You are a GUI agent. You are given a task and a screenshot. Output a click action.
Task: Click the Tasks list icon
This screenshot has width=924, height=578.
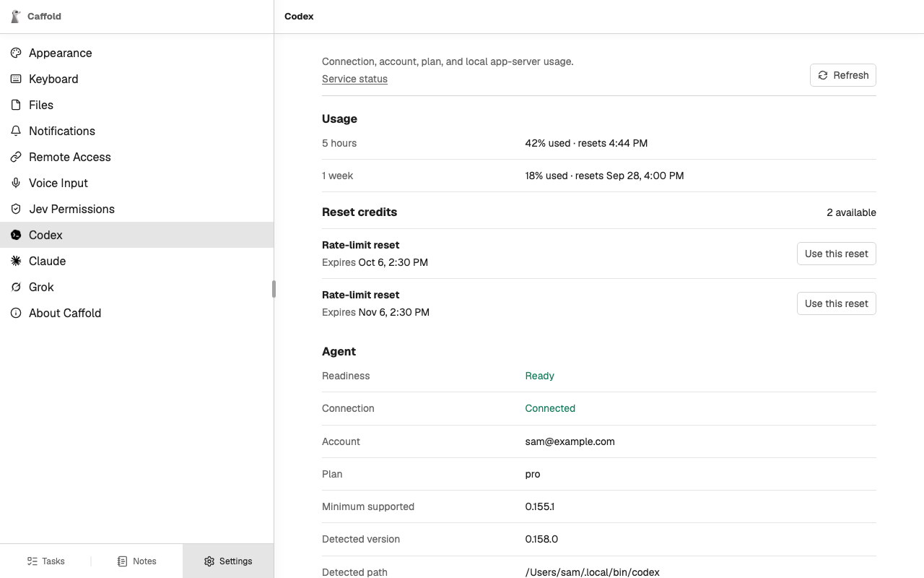tap(32, 561)
